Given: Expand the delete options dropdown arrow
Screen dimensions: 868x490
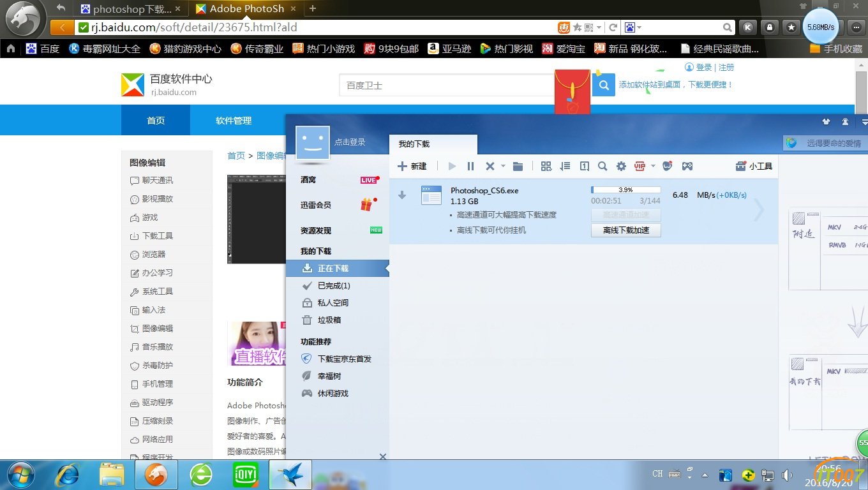Looking at the screenshot, I should [503, 166].
